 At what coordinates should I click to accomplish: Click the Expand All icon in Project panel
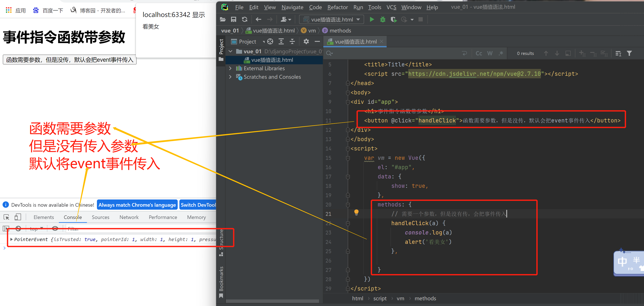[281, 41]
